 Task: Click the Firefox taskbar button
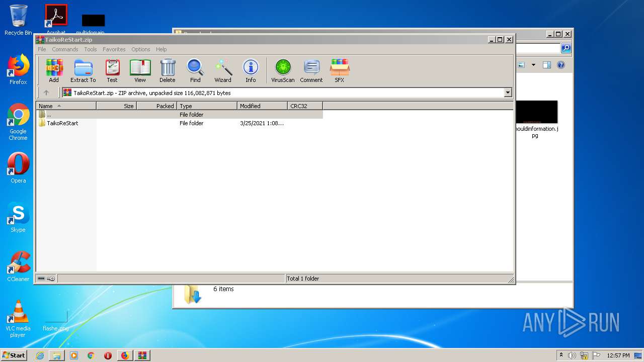click(x=125, y=355)
